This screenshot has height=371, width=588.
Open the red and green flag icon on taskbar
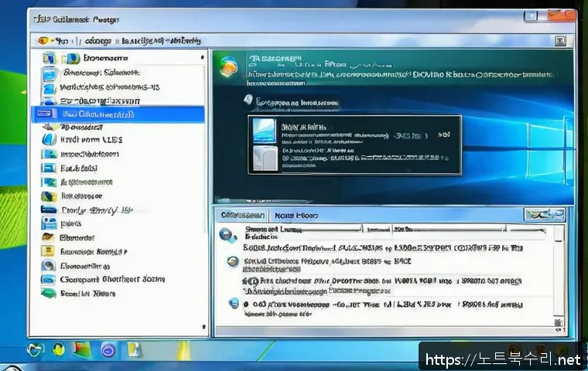click(x=81, y=349)
